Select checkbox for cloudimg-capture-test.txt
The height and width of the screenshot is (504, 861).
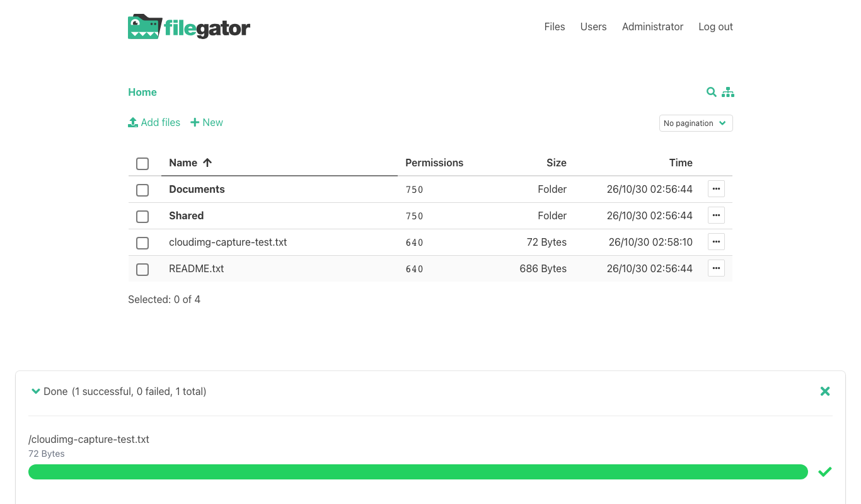(142, 243)
